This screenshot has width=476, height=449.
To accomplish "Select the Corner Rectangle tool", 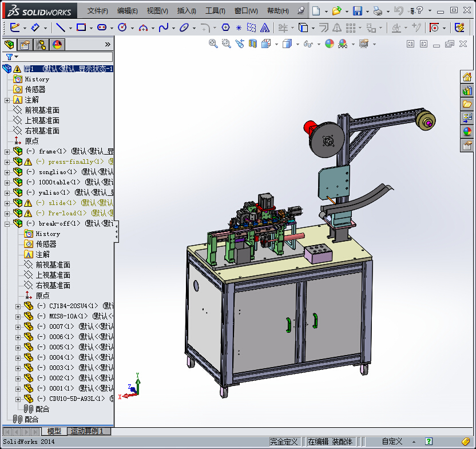I will [81, 27].
